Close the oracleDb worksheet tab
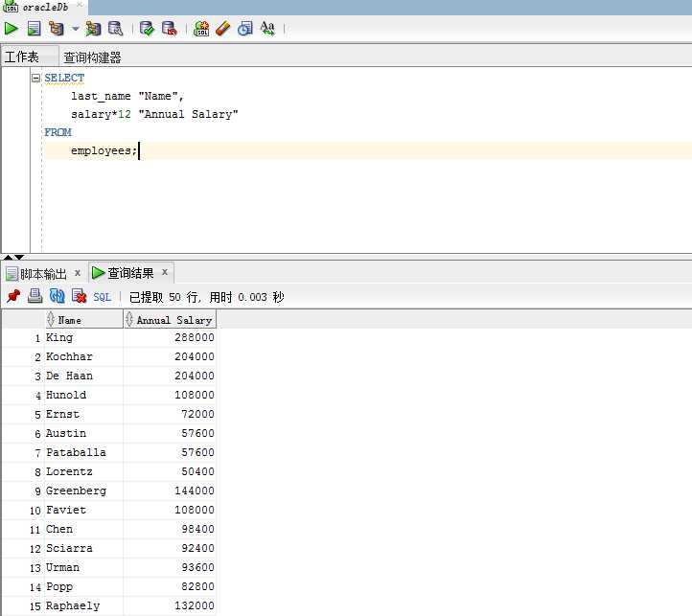This screenshot has width=692, height=616. point(80,5)
